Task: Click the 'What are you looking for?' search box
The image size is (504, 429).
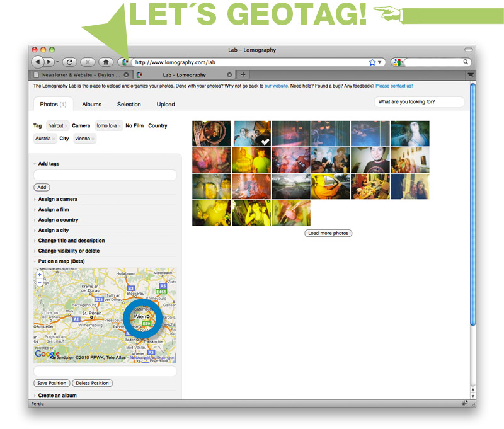Action: click(x=419, y=102)
